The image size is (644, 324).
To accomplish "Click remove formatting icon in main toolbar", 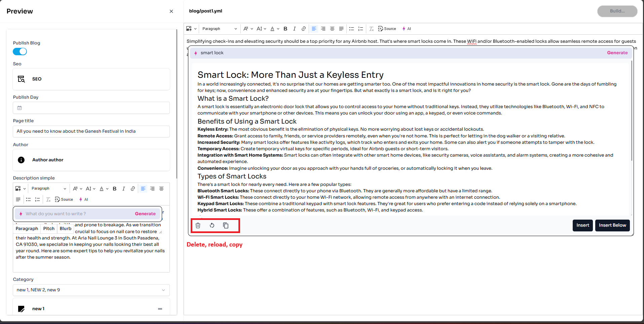I will tap(371, 29).
